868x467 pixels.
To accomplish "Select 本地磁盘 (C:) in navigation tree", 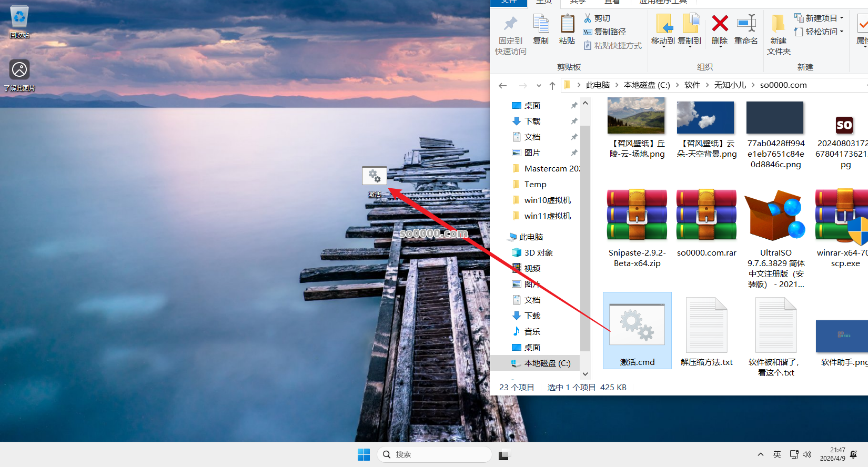I will pos(547,363).
